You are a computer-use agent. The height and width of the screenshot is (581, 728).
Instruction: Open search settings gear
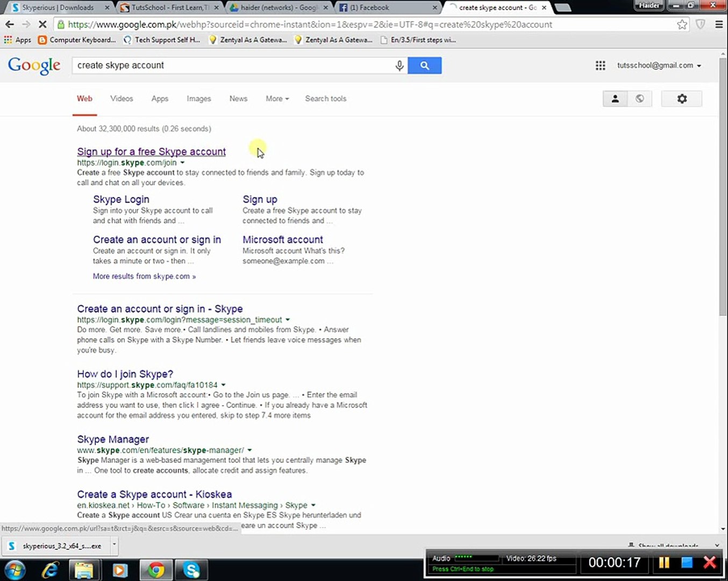coord(682,98)
